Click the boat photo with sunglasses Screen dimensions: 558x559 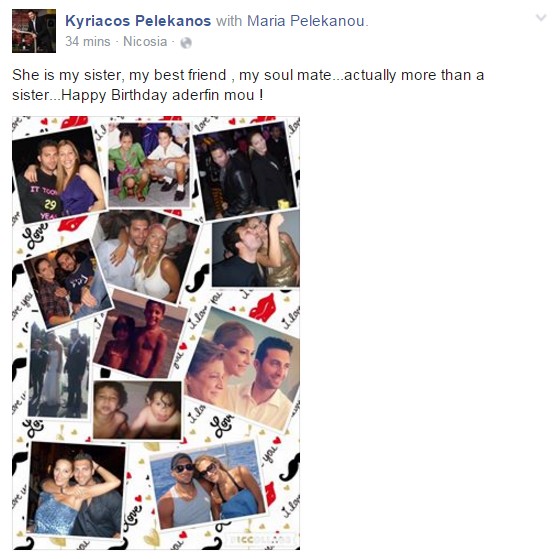(208, 484)
